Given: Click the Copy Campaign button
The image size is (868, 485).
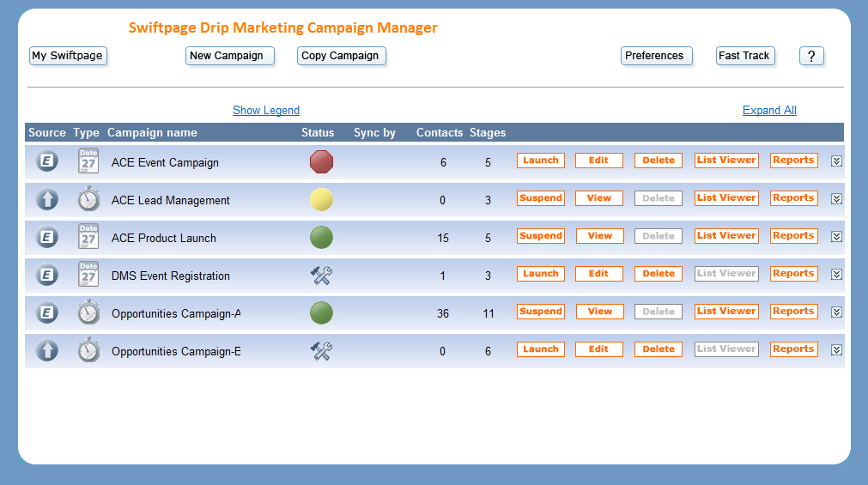Looking at the screenshot, I should tap(342, 56).
